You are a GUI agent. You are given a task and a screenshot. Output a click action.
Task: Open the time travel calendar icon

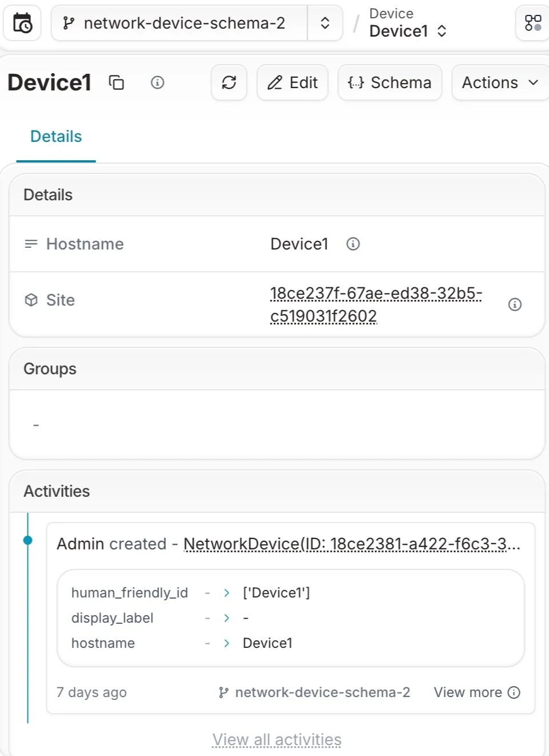(22, 23)
